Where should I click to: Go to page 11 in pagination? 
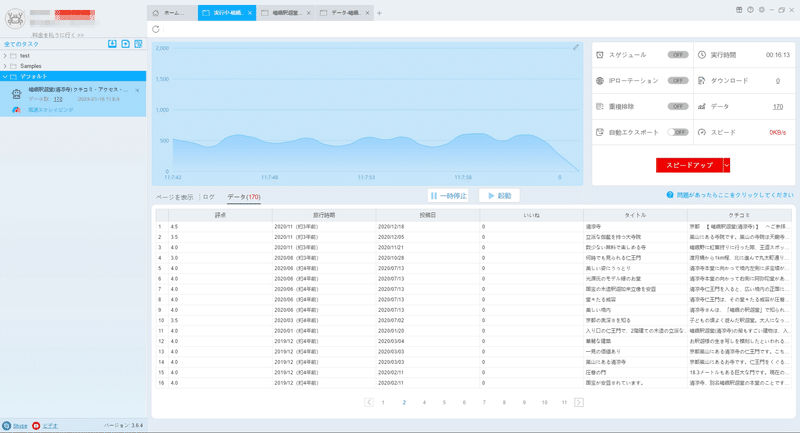click(564, 402)
